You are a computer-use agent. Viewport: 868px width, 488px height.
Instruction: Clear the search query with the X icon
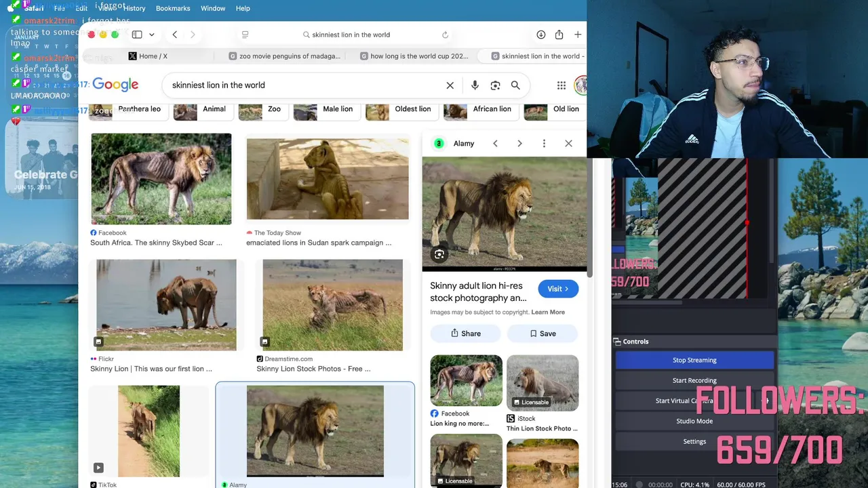450,85
